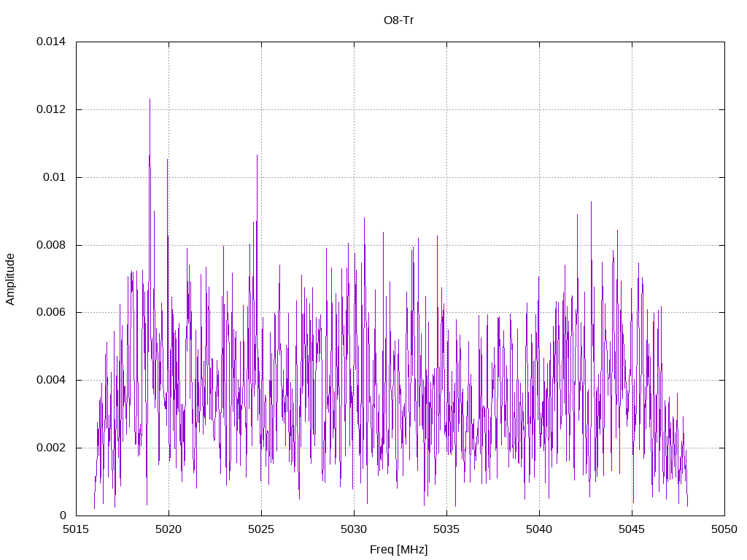747x560 pixels.
Task: Click the x-axis tick label 5020
Action: [x=169, y=529]
